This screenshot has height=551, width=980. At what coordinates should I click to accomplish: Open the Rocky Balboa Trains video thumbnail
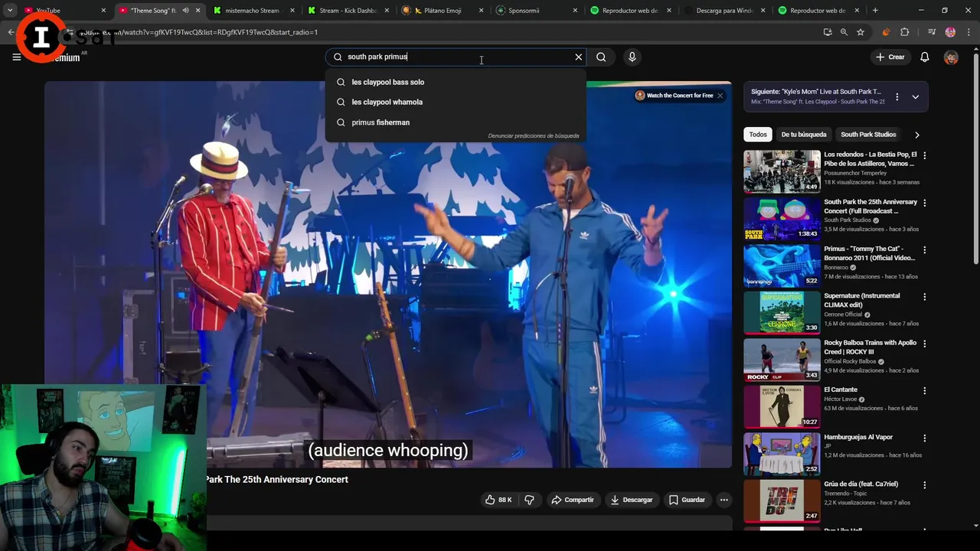click(x=782, y=360)
